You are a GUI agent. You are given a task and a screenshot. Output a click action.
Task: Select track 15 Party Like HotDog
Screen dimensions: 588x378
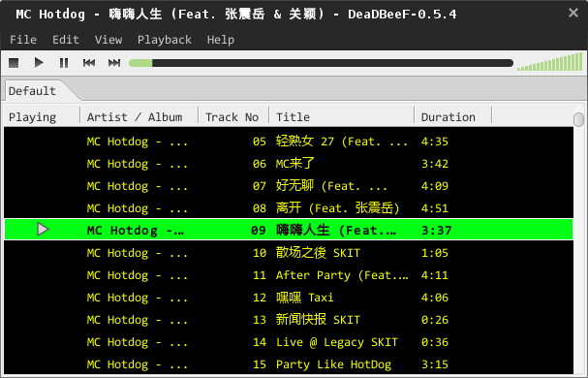(289, 364)
